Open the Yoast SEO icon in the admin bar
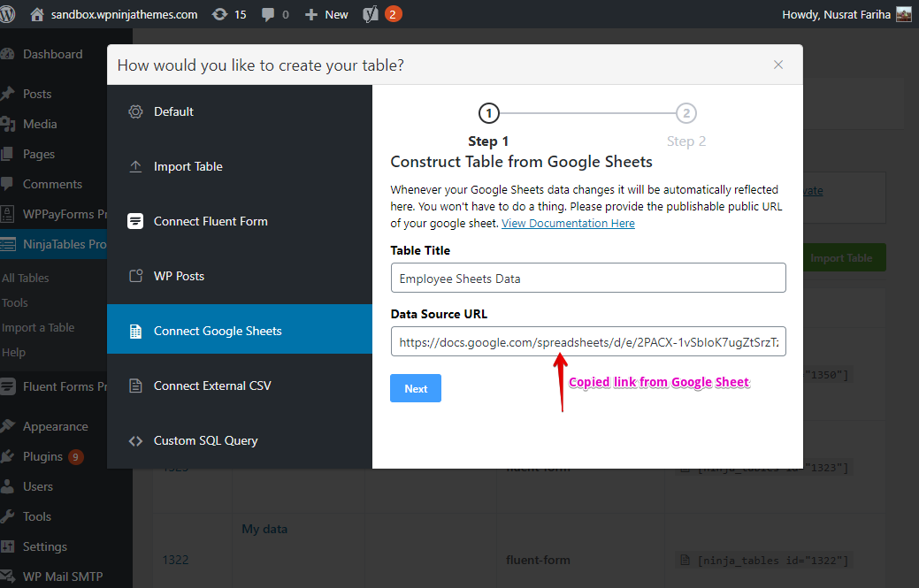 (x=371, y=14)
